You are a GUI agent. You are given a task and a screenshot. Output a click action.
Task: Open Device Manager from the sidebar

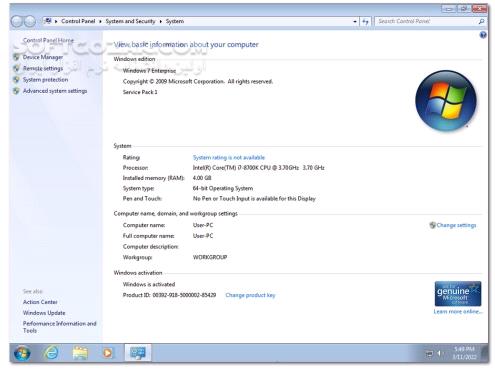pyautogui.click(x=43, y=57)
